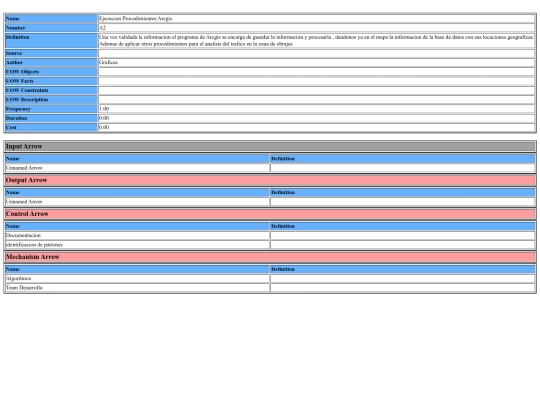The image size is (540, 405).
Task: Click the 'Team Desarrollo' mechanism arrow row
Action: tap(137, 288)
